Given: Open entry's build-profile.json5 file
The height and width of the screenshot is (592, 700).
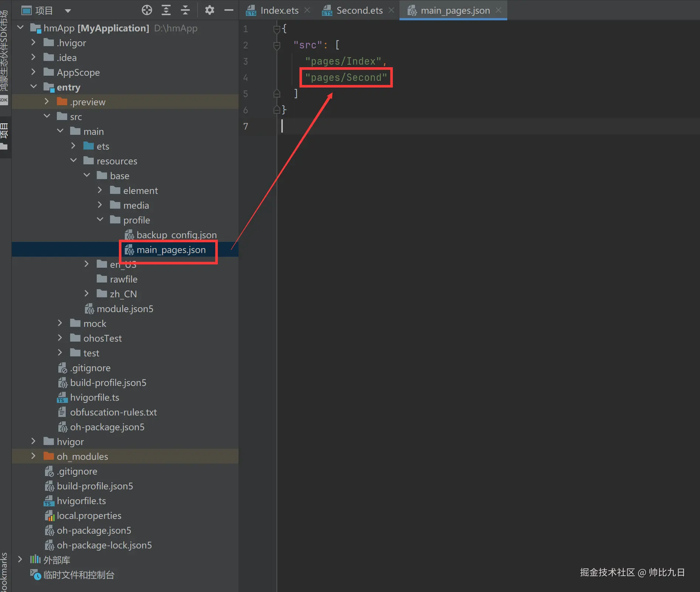Looking at the screenshot, I should [108, 383].
